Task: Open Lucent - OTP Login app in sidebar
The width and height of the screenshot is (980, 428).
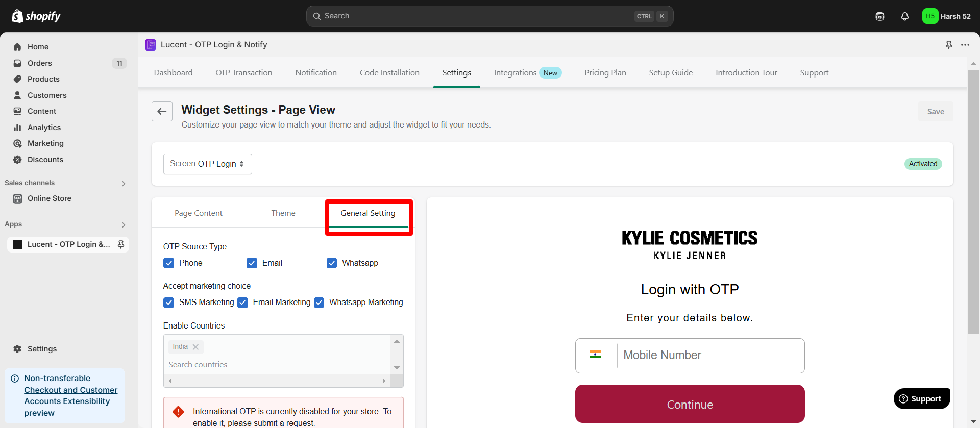Action: coord(68,244)
